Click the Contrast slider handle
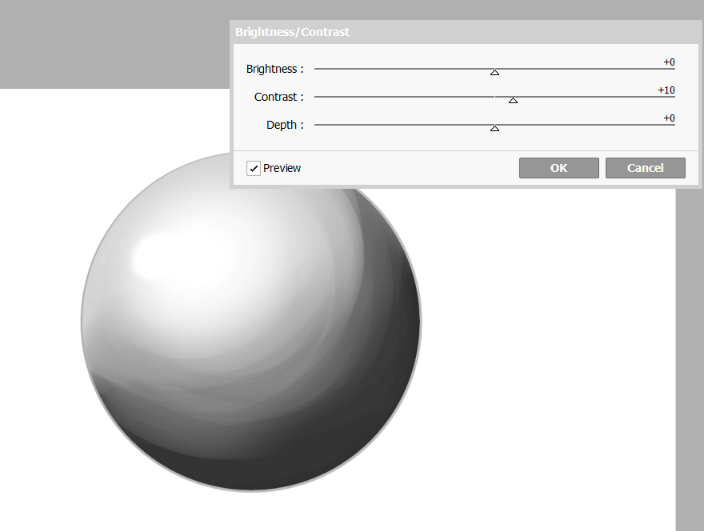The width and height of the screenshot is (704, 531). pyautogui.click(x=513, y=100)
